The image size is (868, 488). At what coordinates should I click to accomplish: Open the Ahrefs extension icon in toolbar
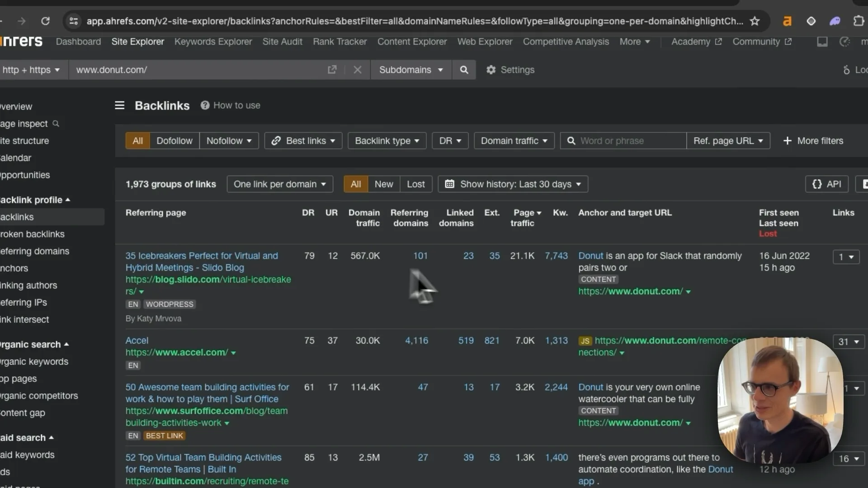(787, 21)
